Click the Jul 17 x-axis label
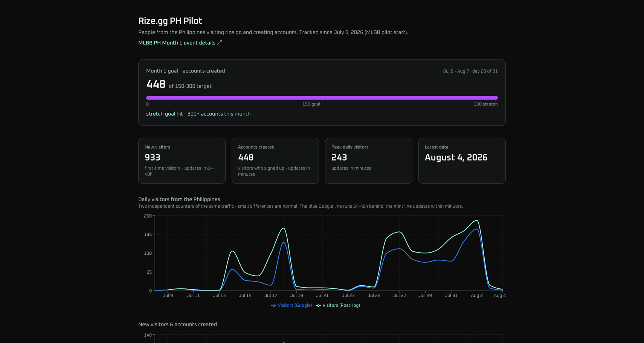644x343 pixels. pyautogui.click(x=271, y=296)
